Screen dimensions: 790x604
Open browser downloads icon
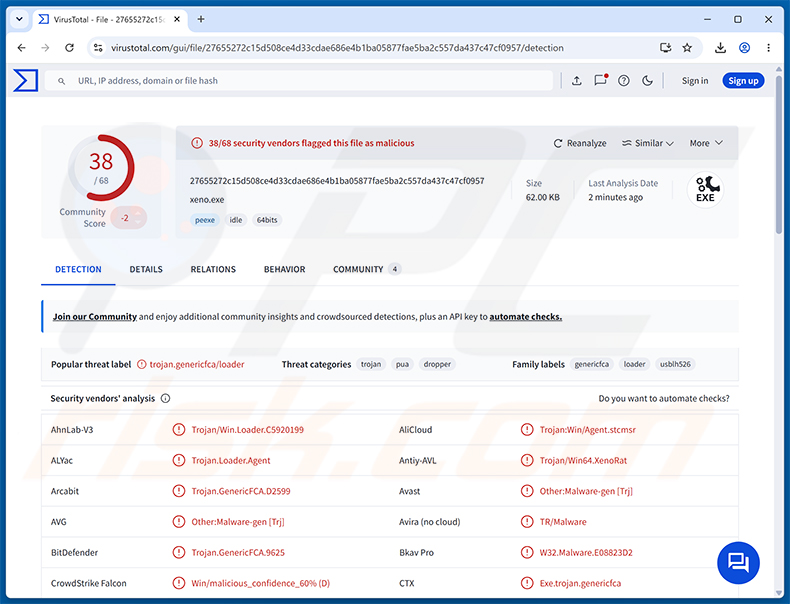point(720,48)
